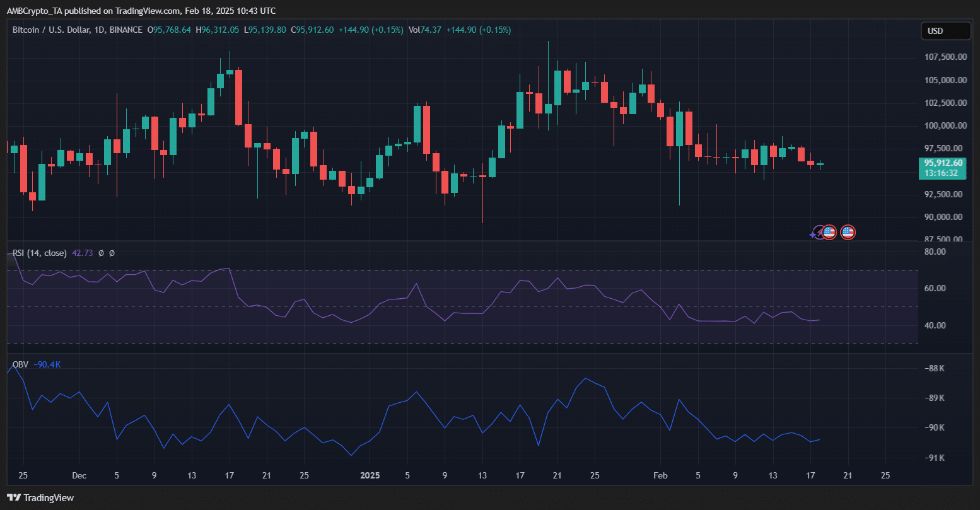
Task: Open the RSI (14, close) indicator settings
Action: (38, 253)
